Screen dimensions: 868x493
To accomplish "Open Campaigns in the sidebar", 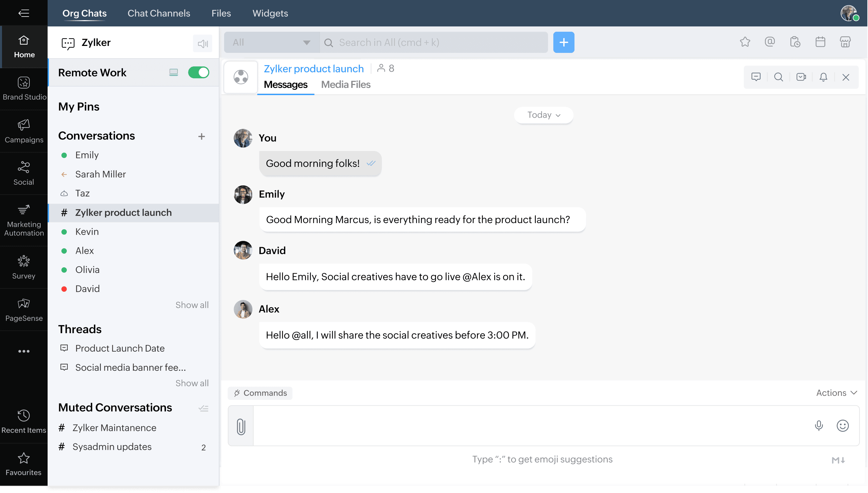I will (24, 132).
